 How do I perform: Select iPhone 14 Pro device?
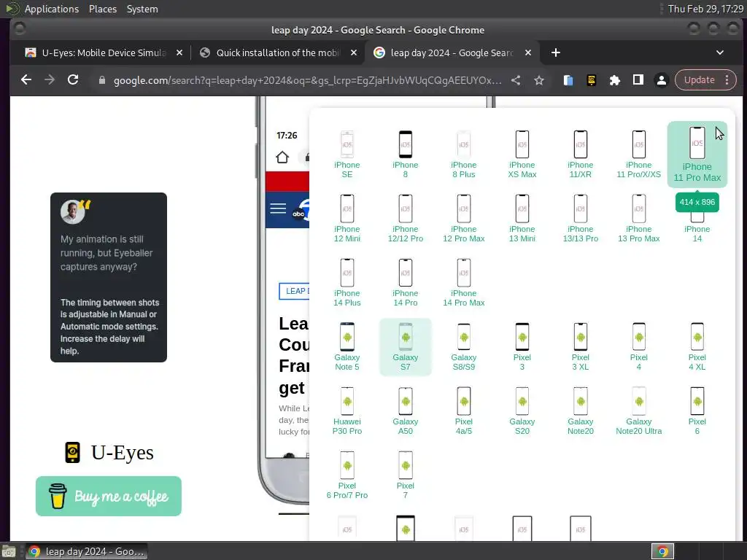point(406,283)
